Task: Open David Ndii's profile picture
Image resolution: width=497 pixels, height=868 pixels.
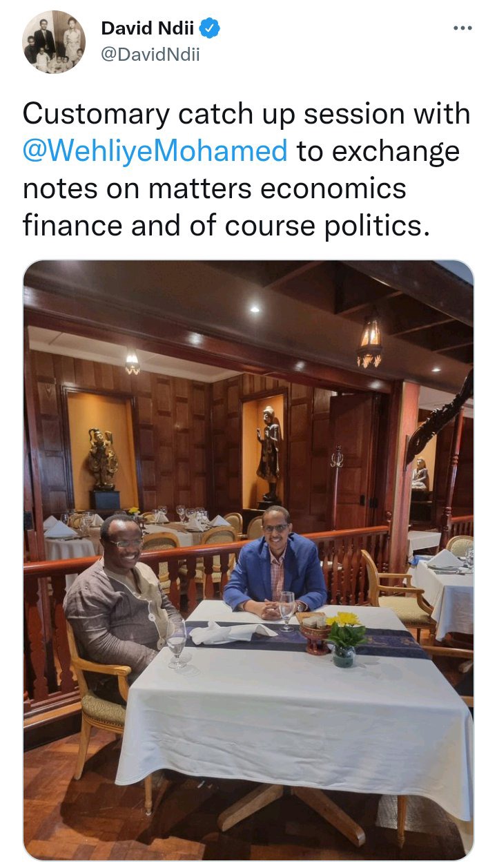Action: pyautogui.click(x=54, y=41)
